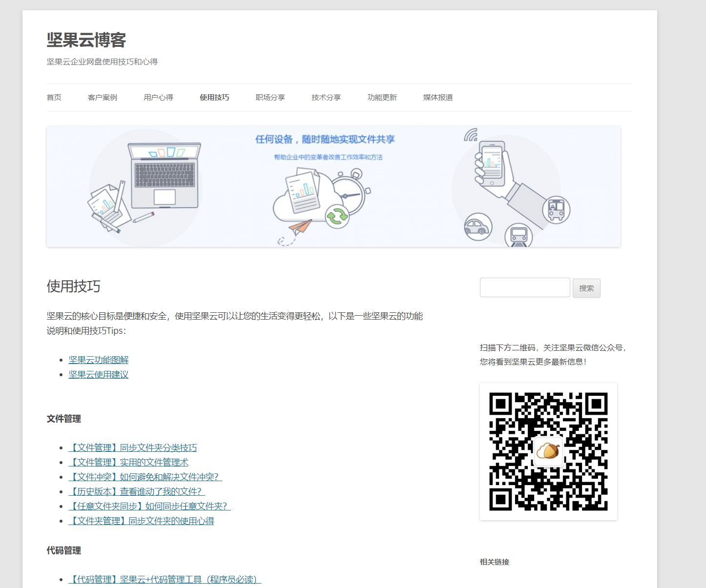Select the 使用技巧 menu item
Viewport: 706px width, 588px height.
(x=214, y=98)
